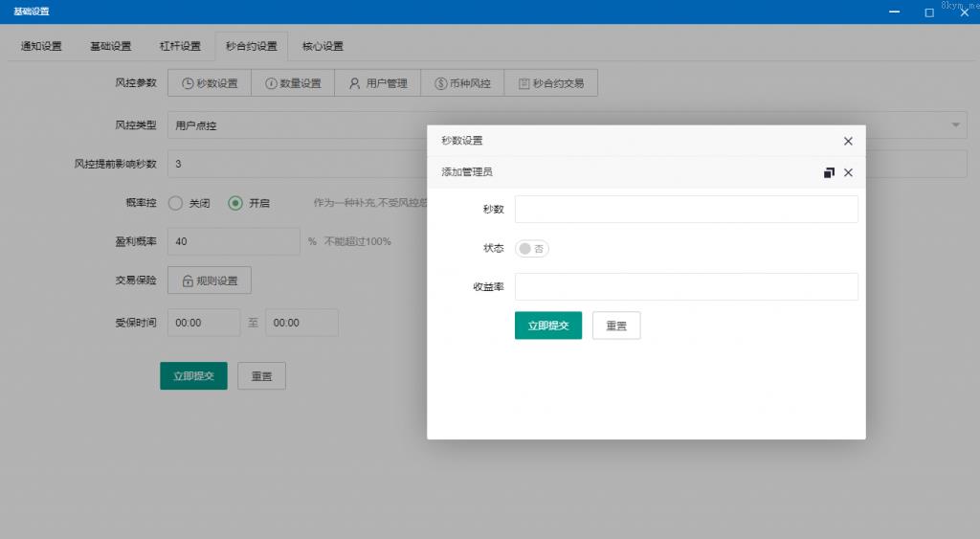Click the lock icon on 规则设置

tap(187, 281)
